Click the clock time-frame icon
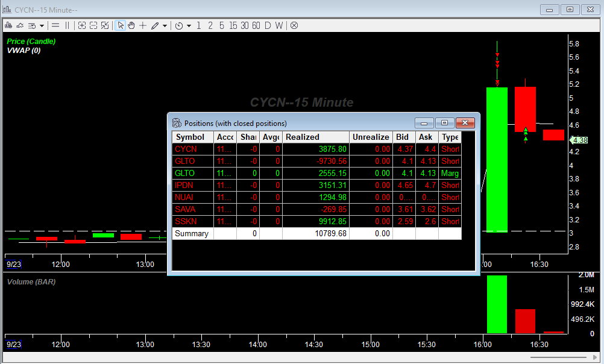604x364 pixels. (x=179, y=25)
